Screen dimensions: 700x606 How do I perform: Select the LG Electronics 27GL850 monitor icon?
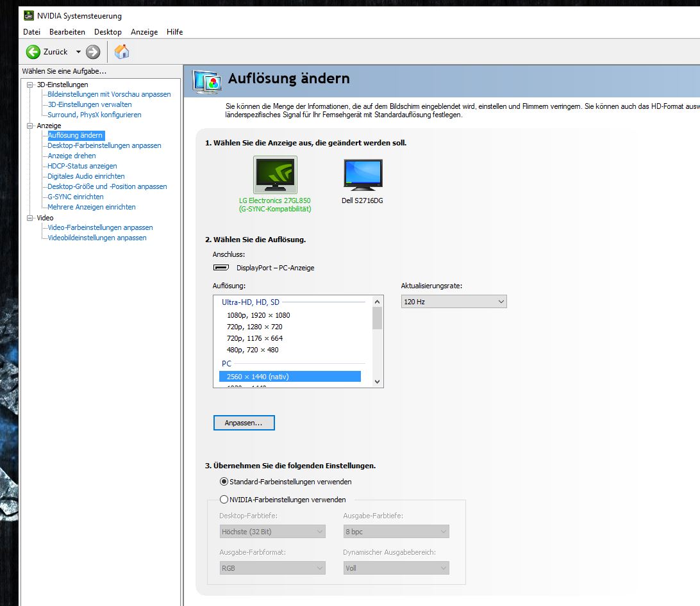tap(275, 174)
